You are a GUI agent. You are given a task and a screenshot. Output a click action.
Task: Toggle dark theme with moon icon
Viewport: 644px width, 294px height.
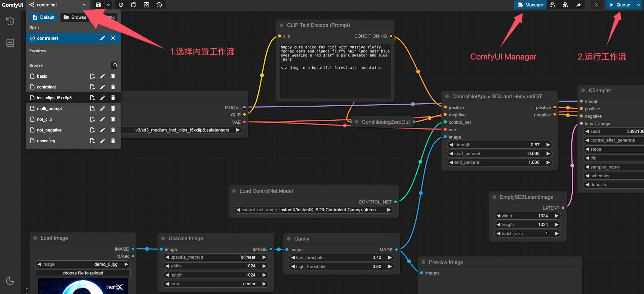point(10,281)
